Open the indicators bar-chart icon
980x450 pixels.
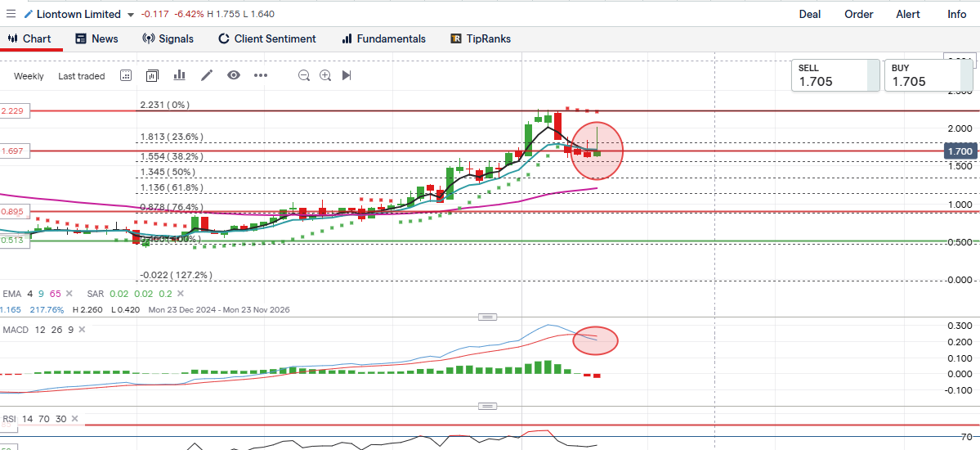click(180, 75)
